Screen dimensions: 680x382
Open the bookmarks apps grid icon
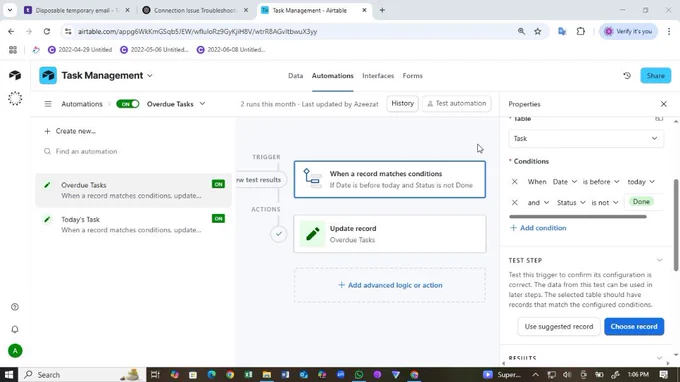13,50
